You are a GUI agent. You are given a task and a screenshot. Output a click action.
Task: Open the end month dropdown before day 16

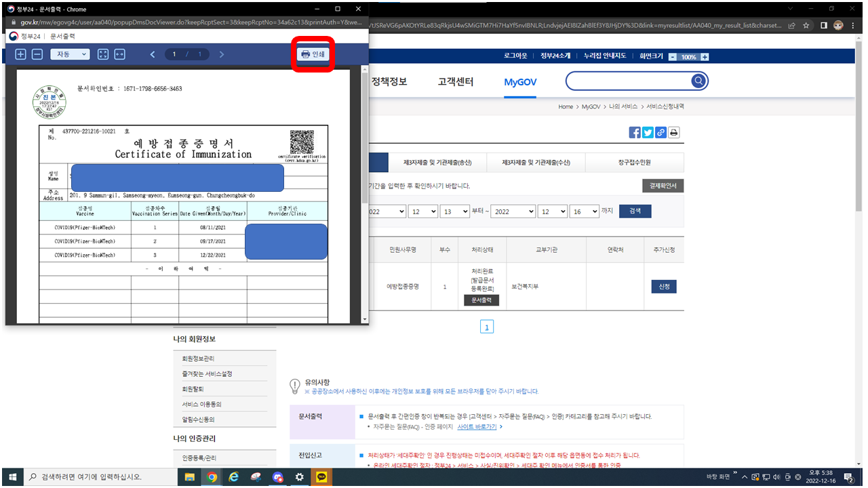pos(553,211)
